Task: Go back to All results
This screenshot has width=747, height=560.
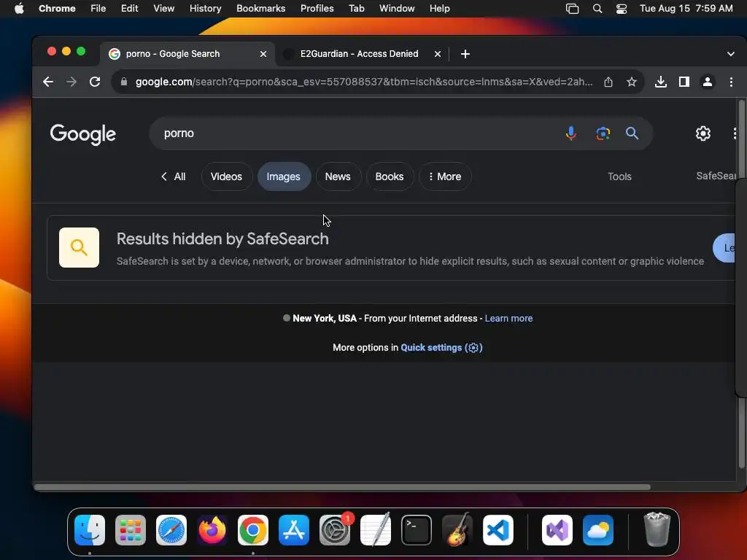Action: click(174, 176)
